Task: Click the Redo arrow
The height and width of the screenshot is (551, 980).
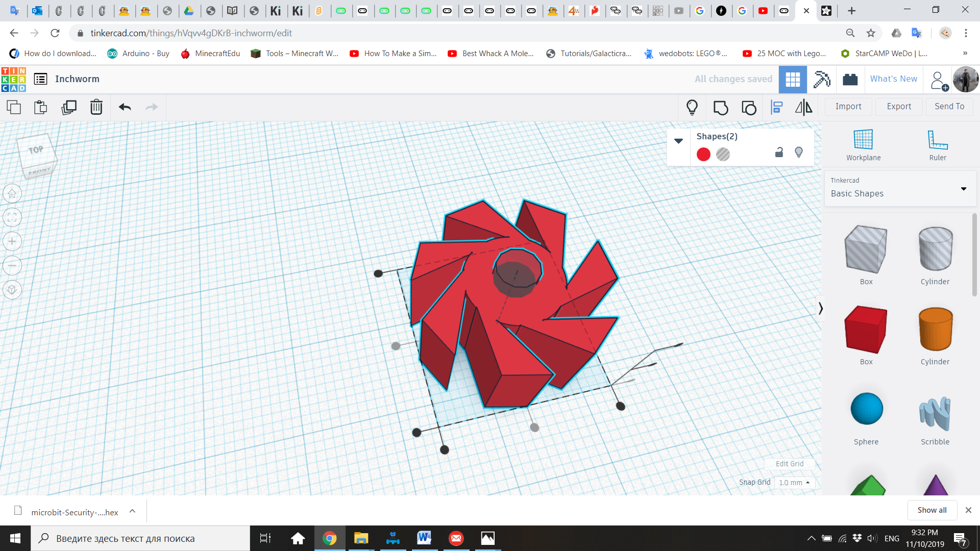Action: 152,107
